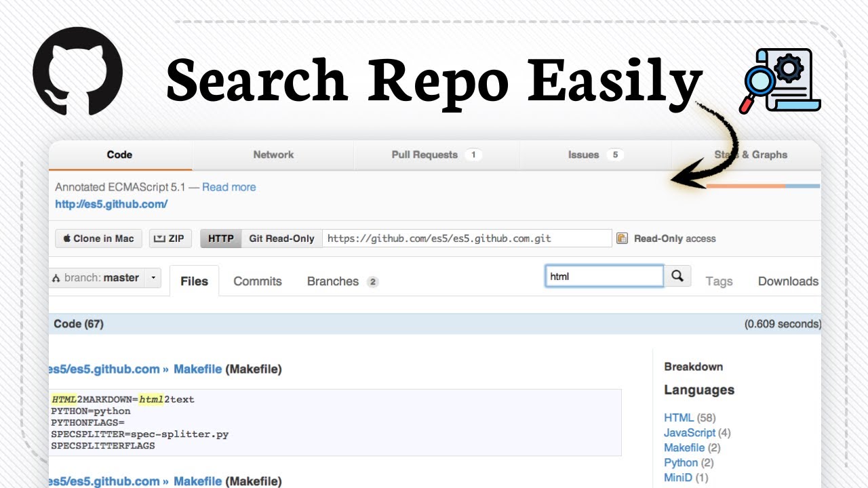The width and height of the screenshot is (868, 488).
Task: Switch to the Network tab
Action: (x=273, y=155)
